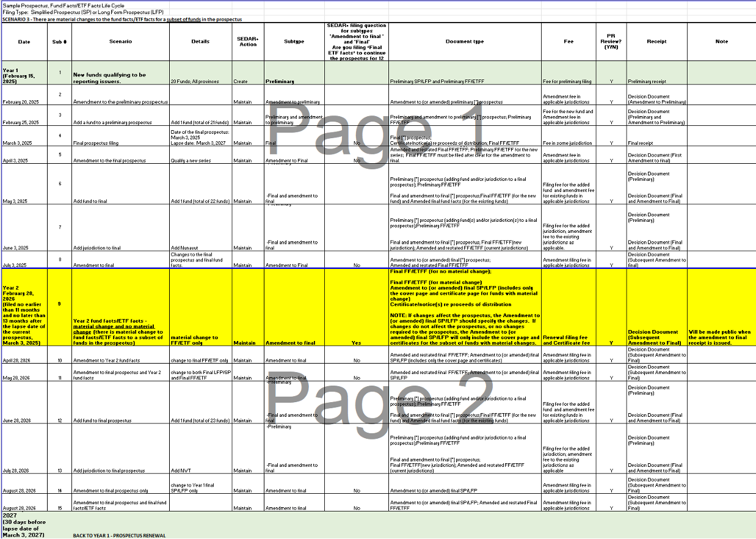Screen dimensions: 756x539
Task: Select the 'PR Review? (Y/N)' header cell
Action: 611,42
